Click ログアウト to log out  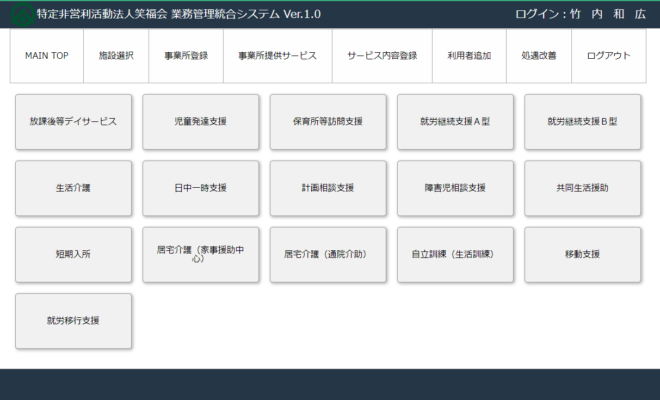tap(609, 56)
